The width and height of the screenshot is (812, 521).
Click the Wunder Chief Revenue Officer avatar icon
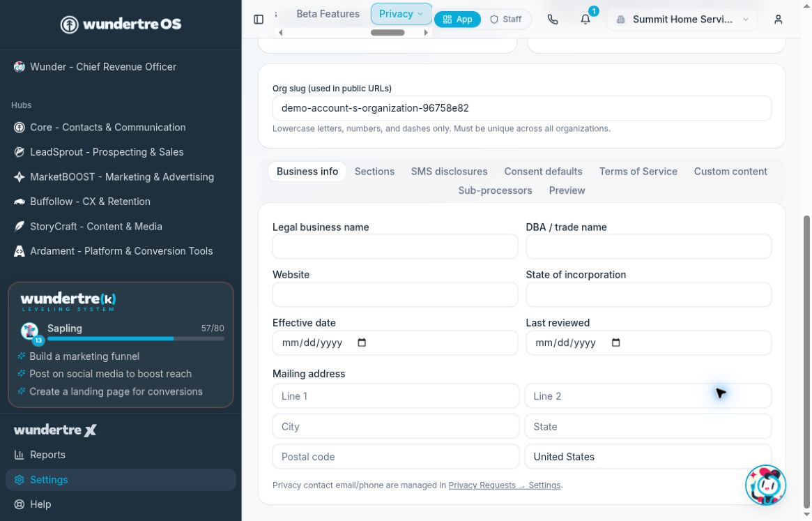[x=19, y=67]
